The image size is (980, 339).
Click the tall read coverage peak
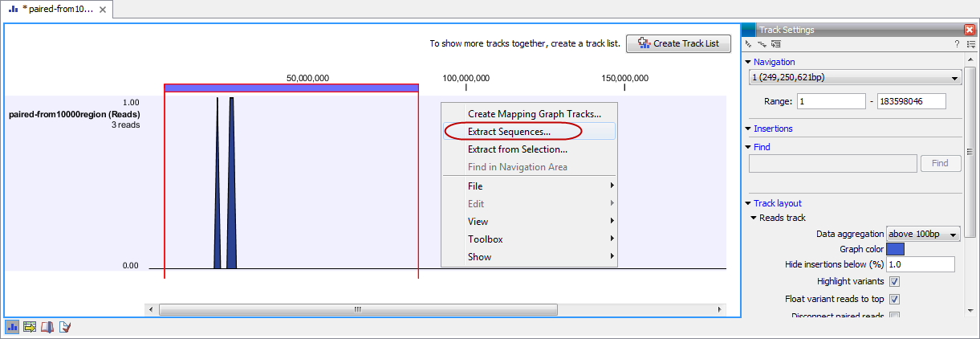pos(231,182)
